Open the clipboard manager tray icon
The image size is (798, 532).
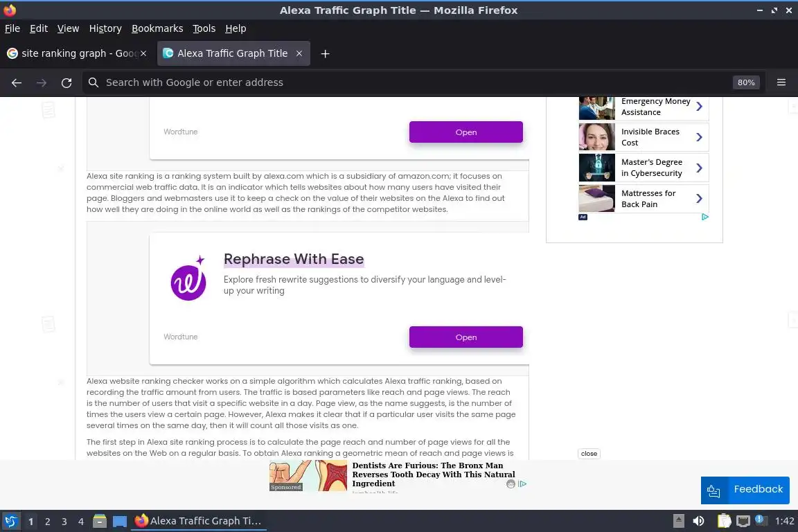pyautogui.click(x=724, y=521)
